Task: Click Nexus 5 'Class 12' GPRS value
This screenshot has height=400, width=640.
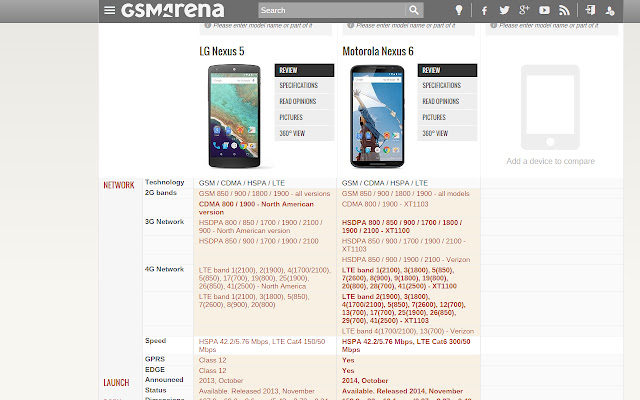Action: pyautogui.click(x=212, y=360)
